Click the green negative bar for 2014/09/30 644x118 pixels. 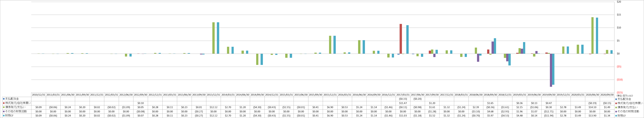click(257, 59)
